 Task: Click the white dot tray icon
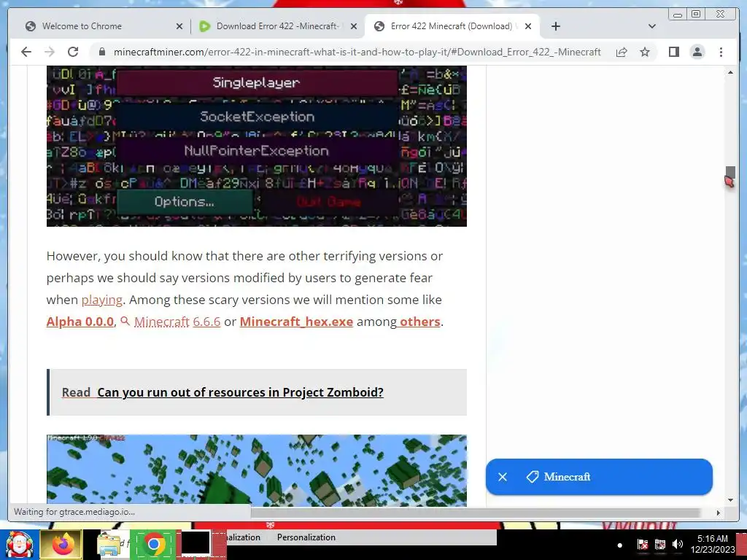620,545
